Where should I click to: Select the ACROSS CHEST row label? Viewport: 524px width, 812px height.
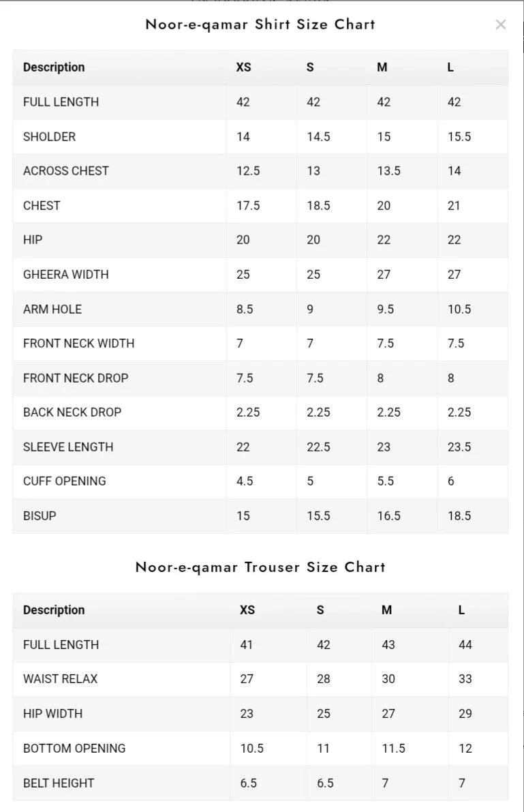pyautogui.click(x=66, y=171)
